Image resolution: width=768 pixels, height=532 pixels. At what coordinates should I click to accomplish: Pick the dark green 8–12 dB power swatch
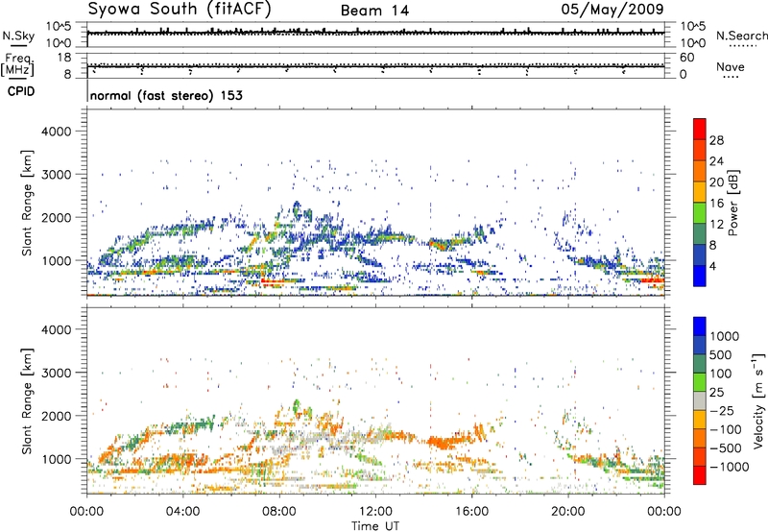pyautogui.click(x=700, y=233)
